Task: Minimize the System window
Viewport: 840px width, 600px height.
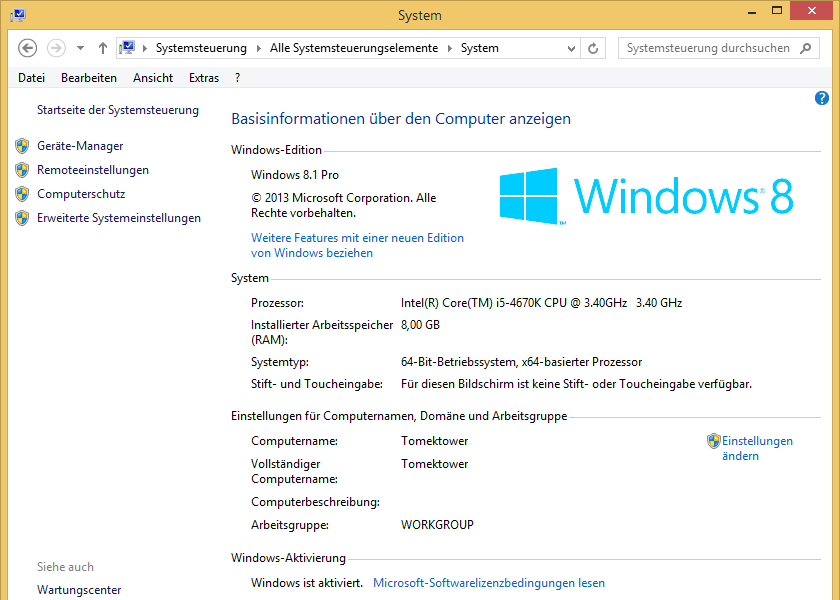Action: click(x=752, y=12)
